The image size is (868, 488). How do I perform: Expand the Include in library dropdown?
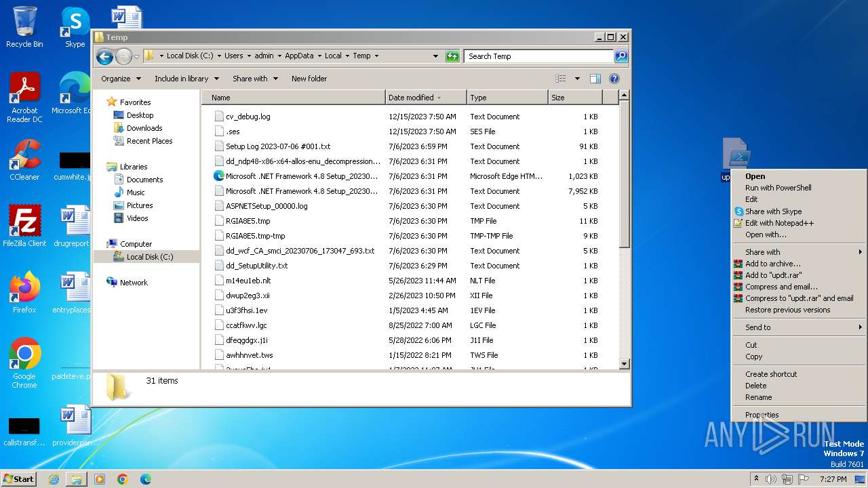(x=186, y=79)
